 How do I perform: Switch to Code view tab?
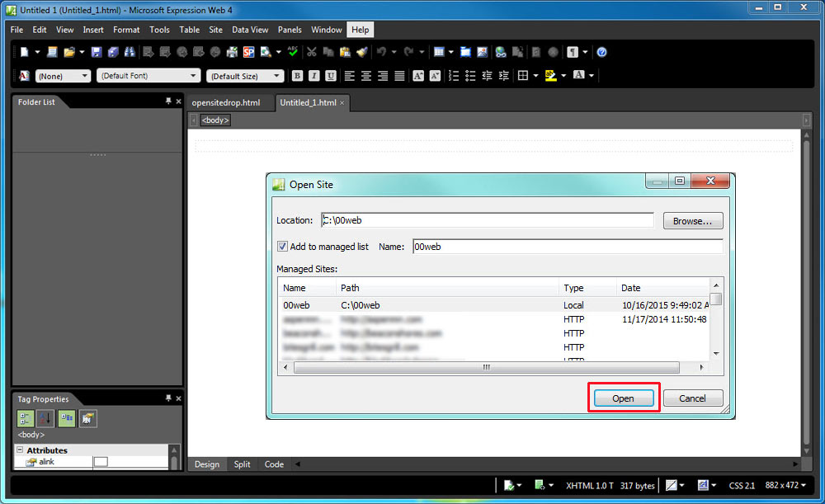[274, 464]
